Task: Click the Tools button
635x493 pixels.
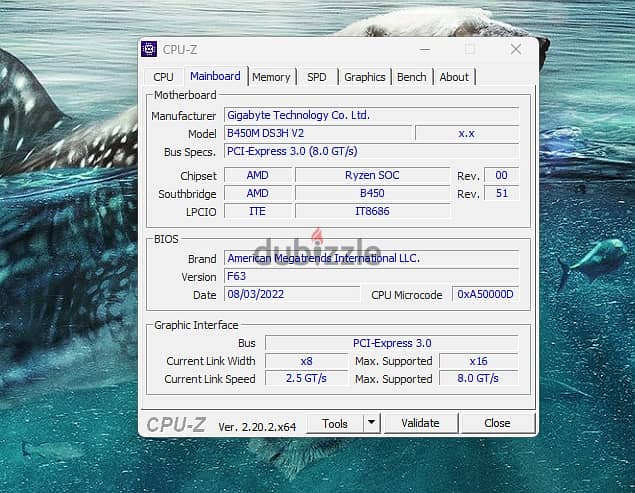Action: [335, 424]
